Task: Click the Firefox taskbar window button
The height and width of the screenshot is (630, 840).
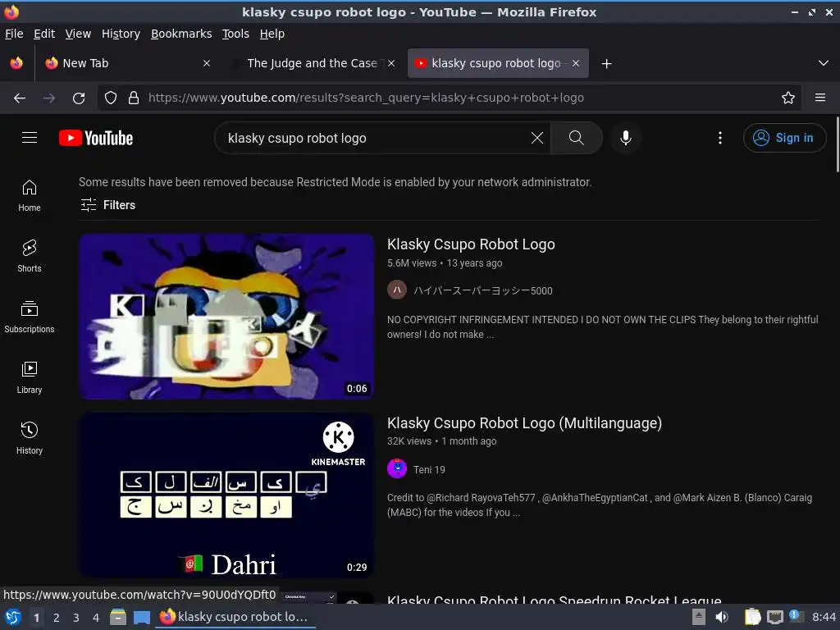Action: (x=235, y=617)
